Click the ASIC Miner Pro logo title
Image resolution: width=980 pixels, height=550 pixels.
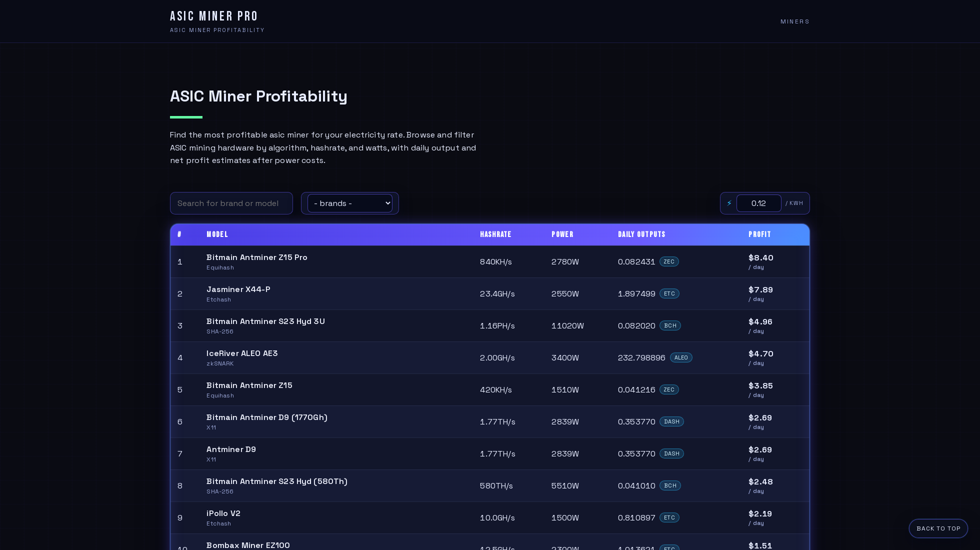click(x=213, y=16)
